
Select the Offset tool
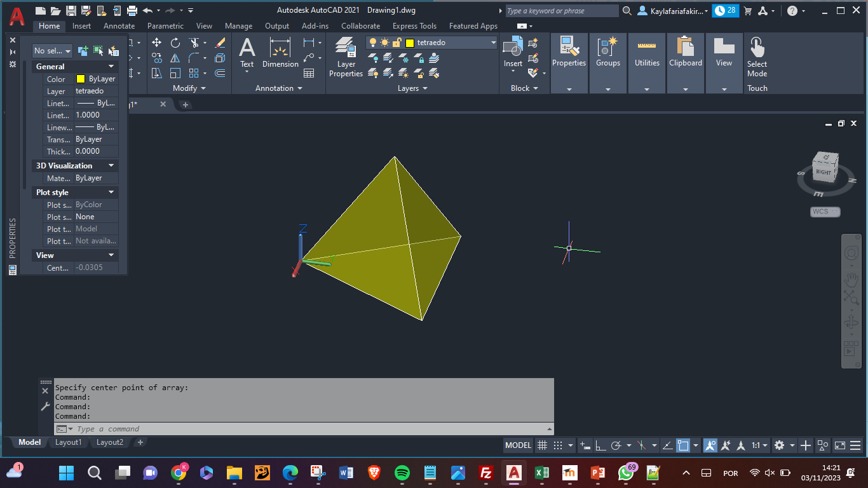click(220, 73)
